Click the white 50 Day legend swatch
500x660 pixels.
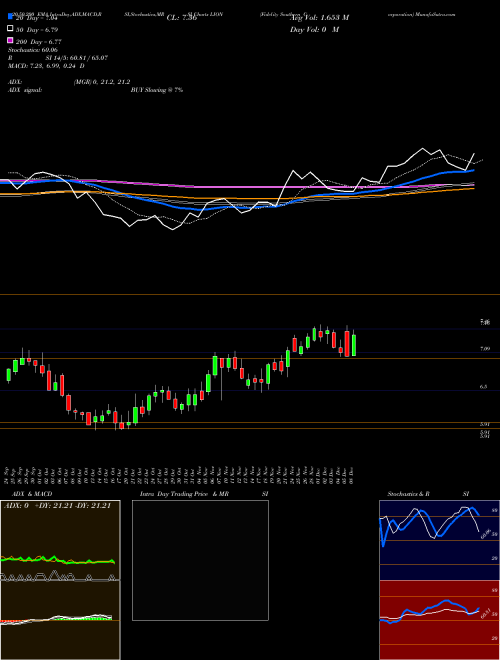point(10,29)
